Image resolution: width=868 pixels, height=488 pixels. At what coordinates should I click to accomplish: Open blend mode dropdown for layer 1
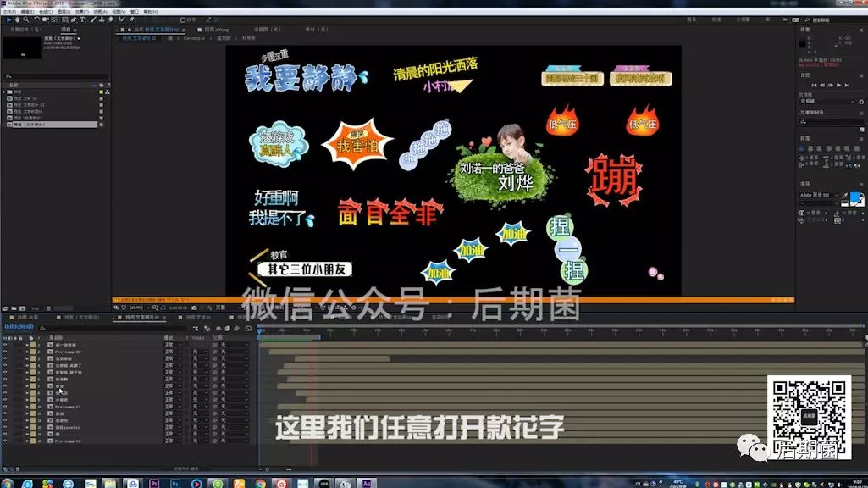[173, 345]
